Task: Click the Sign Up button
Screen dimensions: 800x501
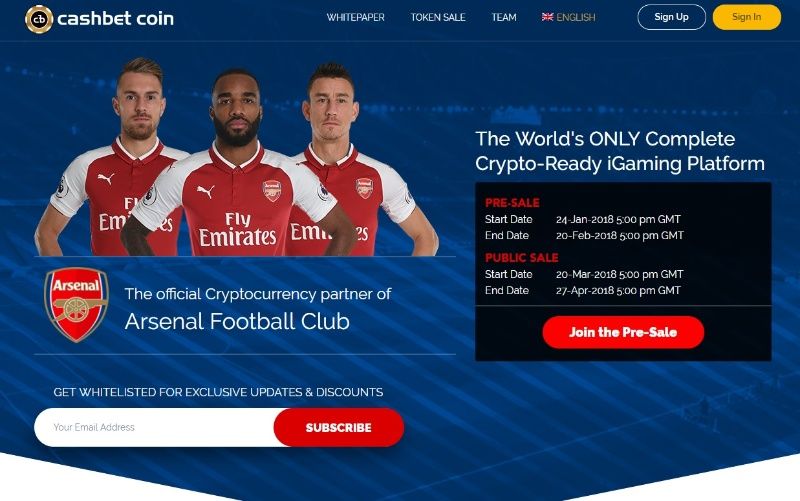Action: click(x=671, y=17)
